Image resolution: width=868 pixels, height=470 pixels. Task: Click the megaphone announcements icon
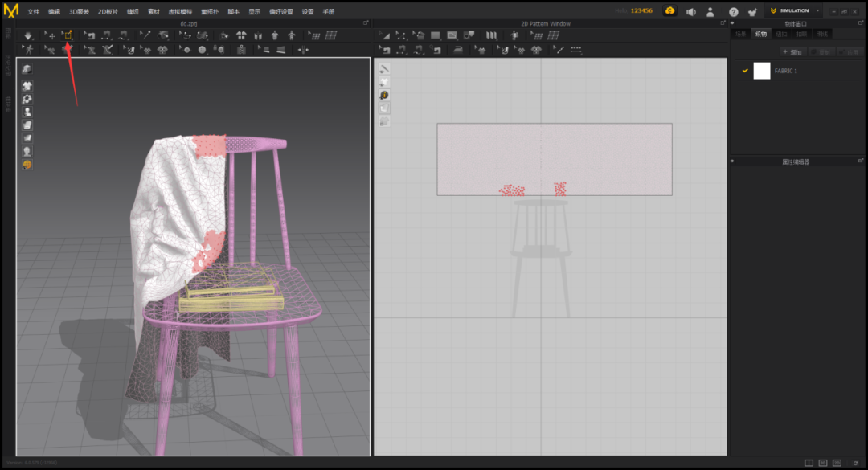690,12
